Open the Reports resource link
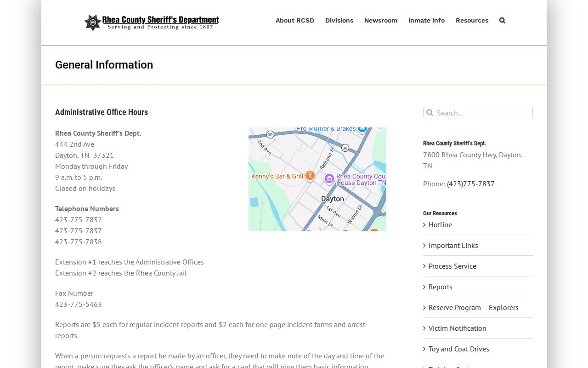Image resolution: width=588 pixels, height=368 pixels. [x=441, y=287]
